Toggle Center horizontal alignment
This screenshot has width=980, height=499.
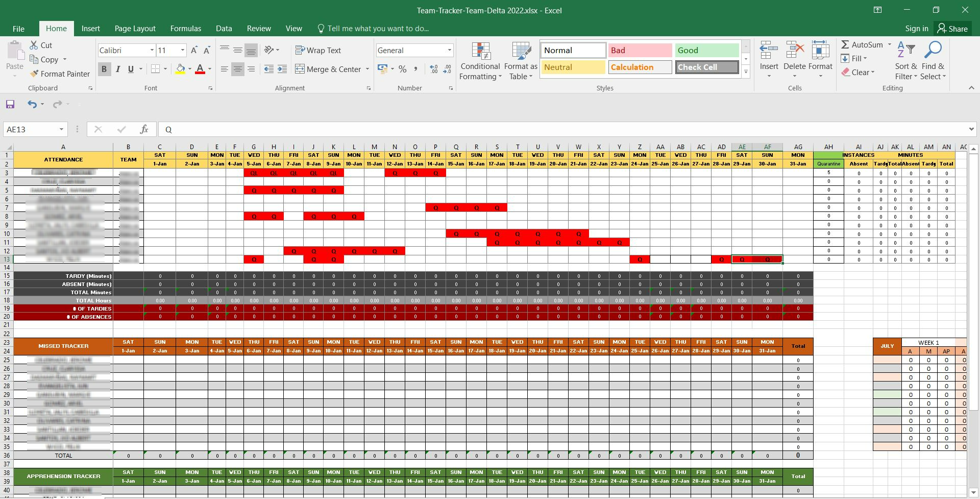coord(237,69)
